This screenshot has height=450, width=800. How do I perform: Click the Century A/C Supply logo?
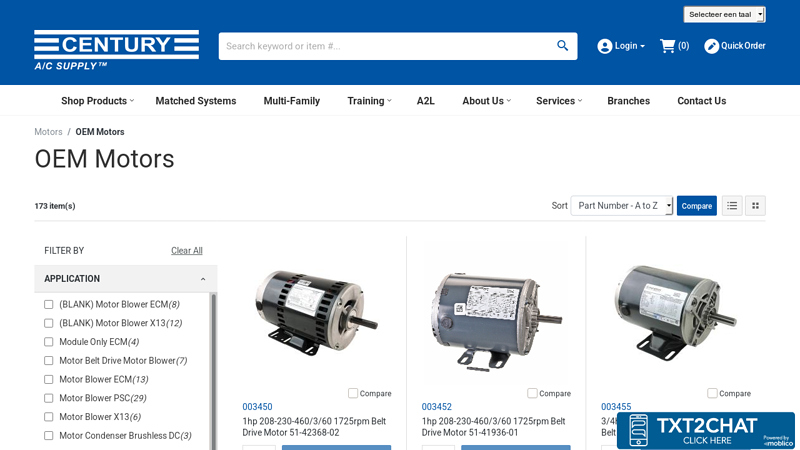coord(117,50)
